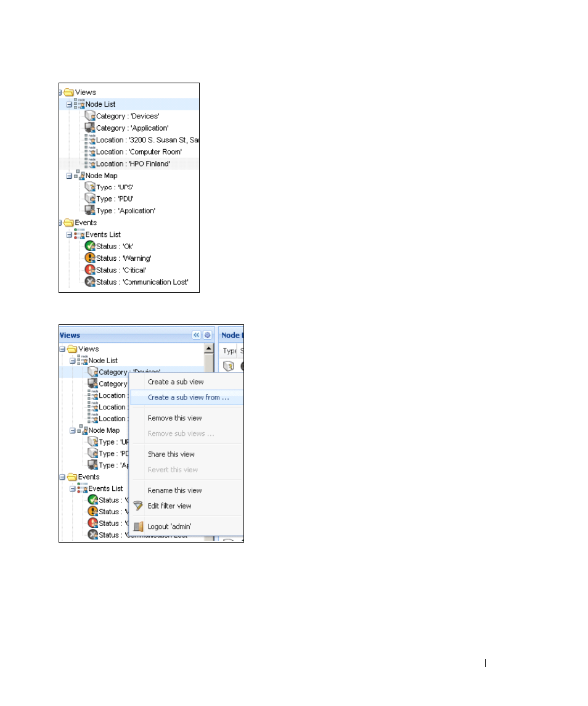588x706 pixels.
Task: Select Node Map in lower panel tree
Action: click(104, 431)
